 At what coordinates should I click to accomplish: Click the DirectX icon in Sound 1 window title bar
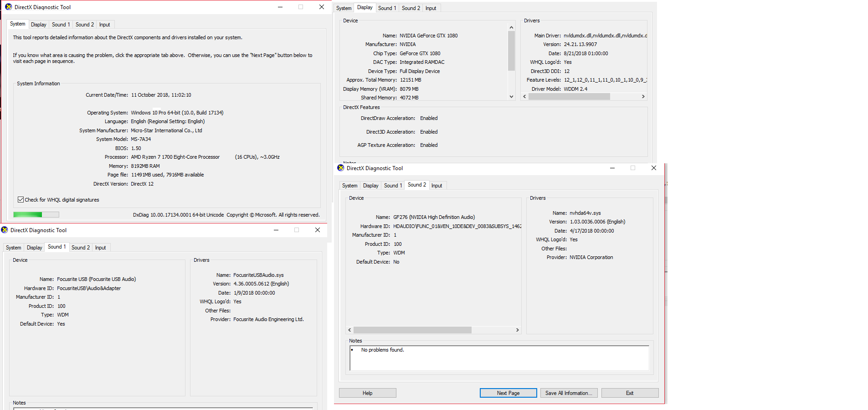click(5, 230)
